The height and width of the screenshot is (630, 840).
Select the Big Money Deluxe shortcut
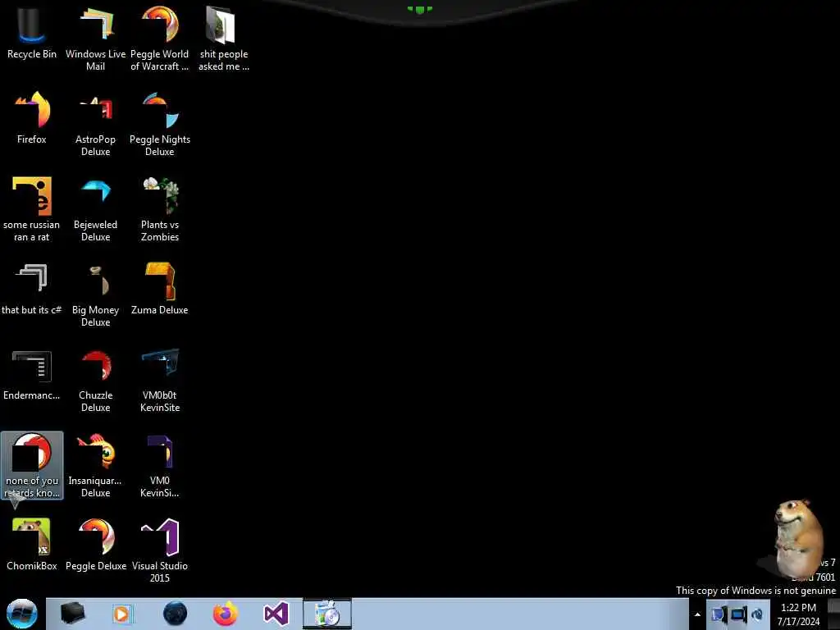95,294
